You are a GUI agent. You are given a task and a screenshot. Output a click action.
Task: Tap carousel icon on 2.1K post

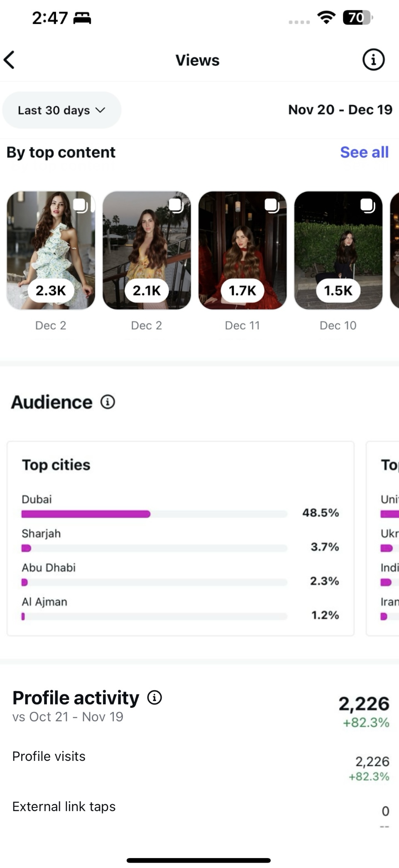click(176, 205)
